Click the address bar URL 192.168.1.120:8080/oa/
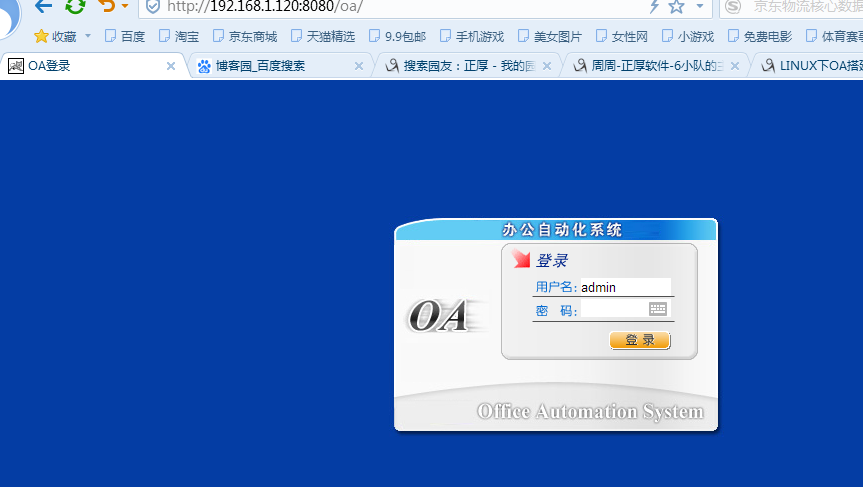Viewport: 863px width, 487px height. tap(265, 7)
